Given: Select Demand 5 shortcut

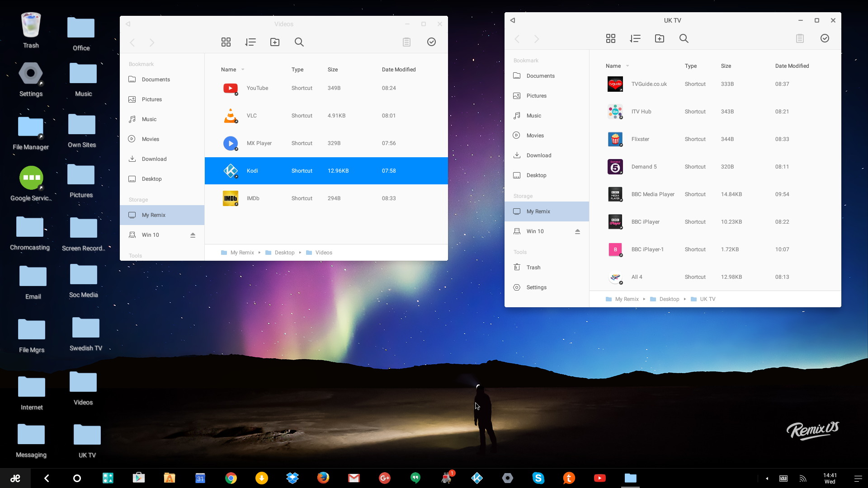Looking at the screenshot, I should [x=715, y=167].
